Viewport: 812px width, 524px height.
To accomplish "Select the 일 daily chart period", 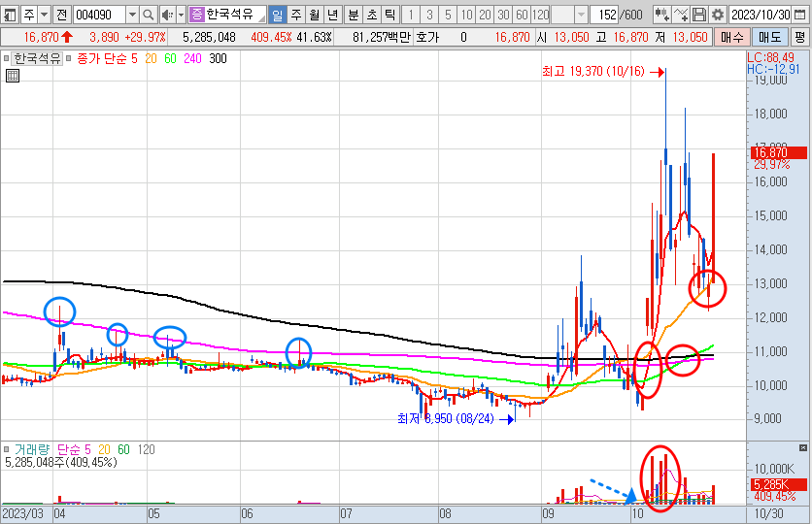I will pyautogui.click(x=278, y=15).
